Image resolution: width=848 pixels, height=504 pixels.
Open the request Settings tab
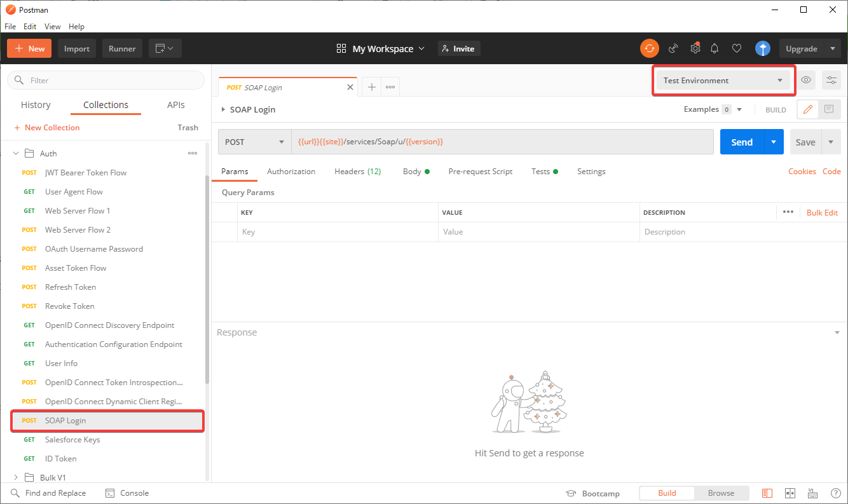591,172
